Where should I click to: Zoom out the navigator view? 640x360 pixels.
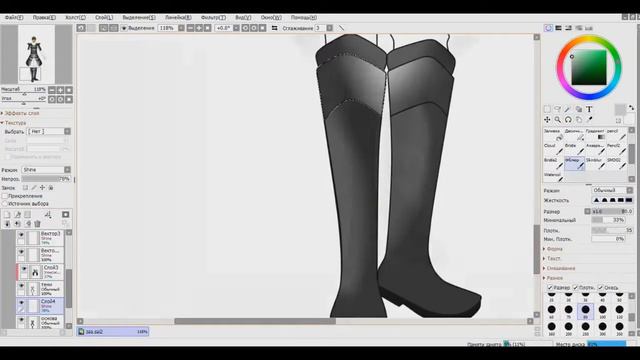click(52, 90)
